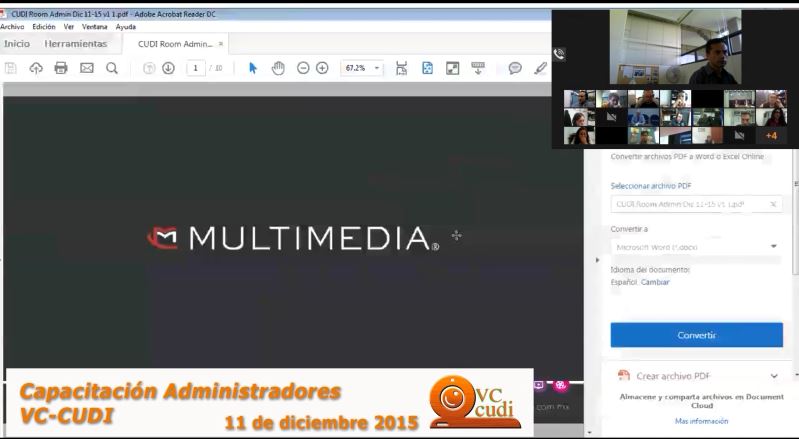Click the Cambiar language link
Screen dimensions: 799x439
click(655, 282)
